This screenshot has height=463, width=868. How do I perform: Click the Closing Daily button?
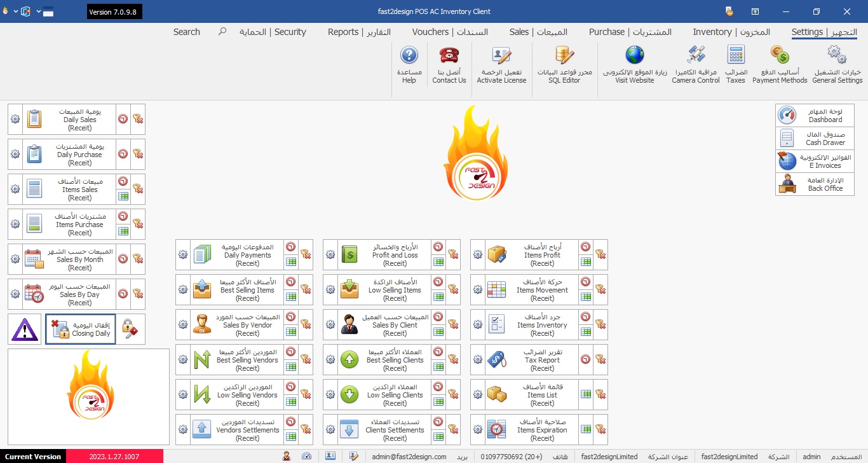pyautogui.click(x=81, y=329)
